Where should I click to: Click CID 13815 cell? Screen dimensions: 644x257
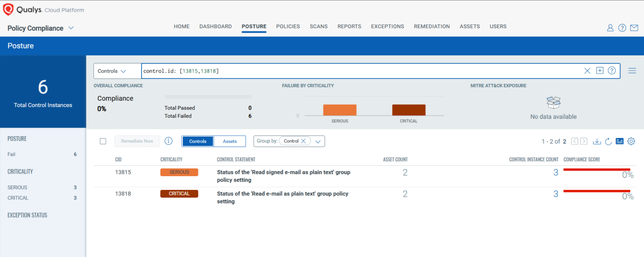(123, 172)
